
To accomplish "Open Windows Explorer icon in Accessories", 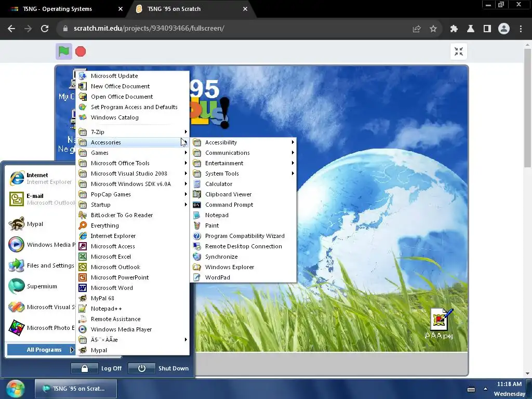I will [x=197, y=267].
